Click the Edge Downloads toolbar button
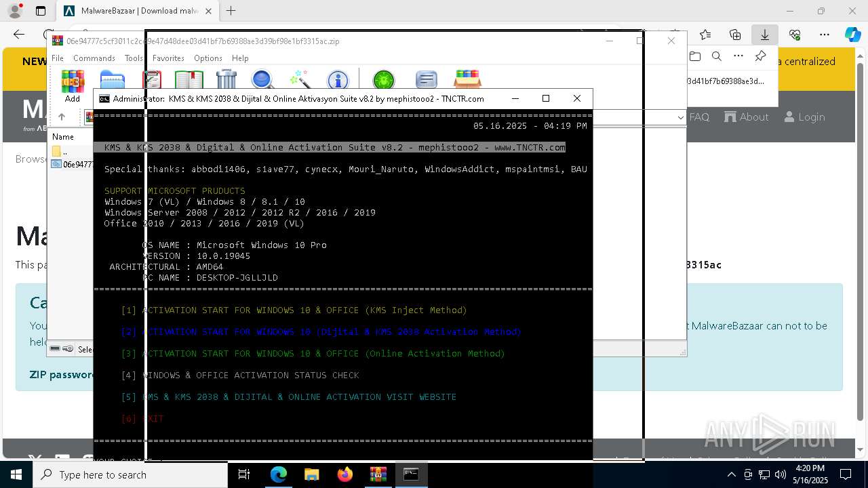This screenshot has width=868, height=488. click(764, 35)
